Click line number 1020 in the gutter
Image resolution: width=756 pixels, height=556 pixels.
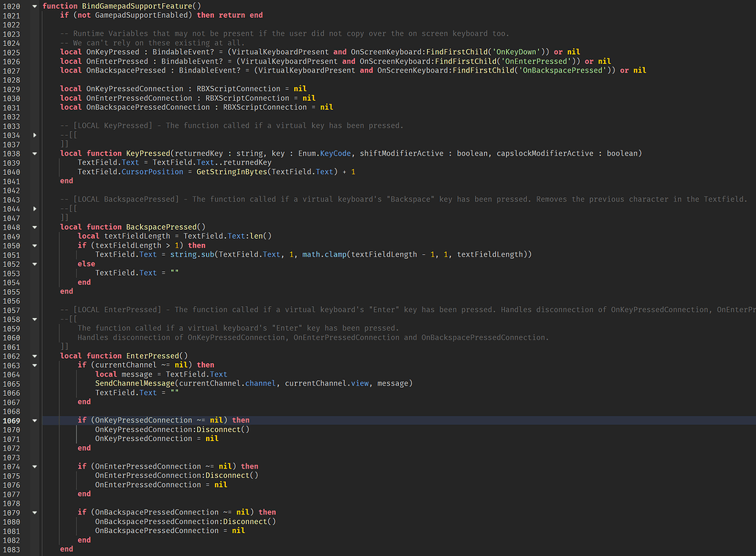click(x=13, y=6)
